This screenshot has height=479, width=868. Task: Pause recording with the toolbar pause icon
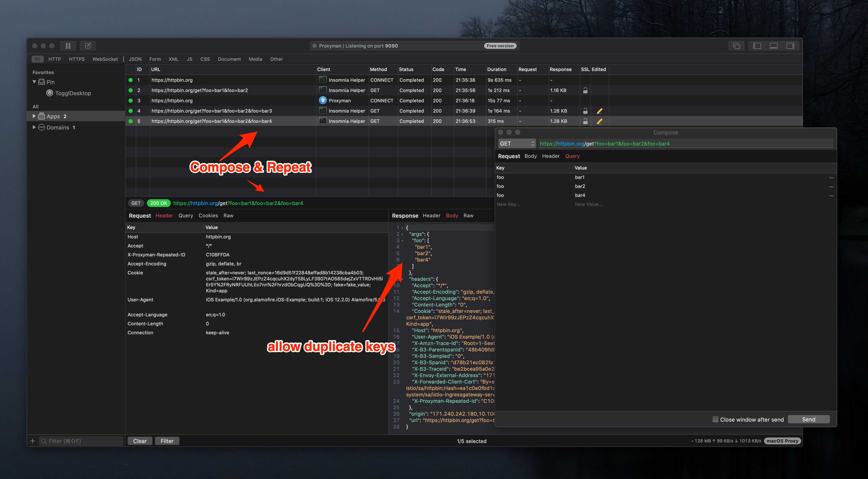(68, 45)
